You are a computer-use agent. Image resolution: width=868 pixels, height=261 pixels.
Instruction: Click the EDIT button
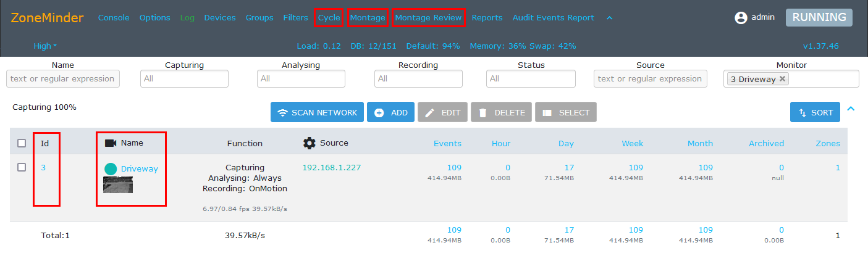tap(442, 112)
